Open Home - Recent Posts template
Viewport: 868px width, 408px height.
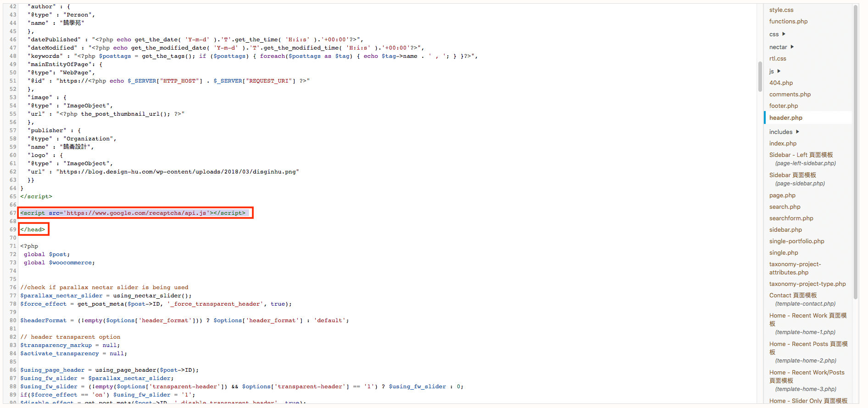(x=808, y=352)
